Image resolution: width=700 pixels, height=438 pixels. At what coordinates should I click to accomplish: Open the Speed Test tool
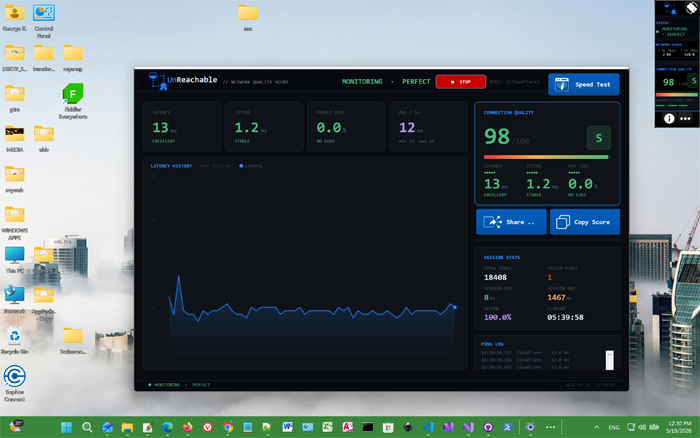pyautogui.click(x=584, y=84)
